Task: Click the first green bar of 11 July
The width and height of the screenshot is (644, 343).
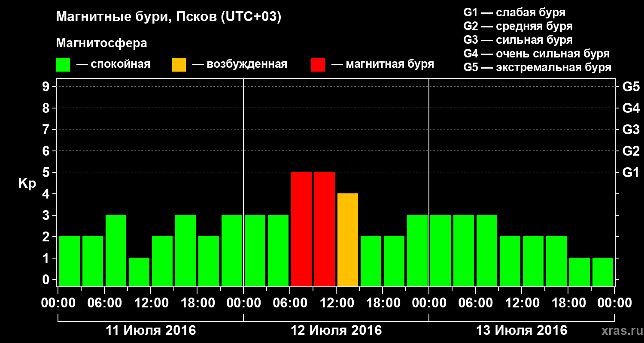Action: [70, 261]
